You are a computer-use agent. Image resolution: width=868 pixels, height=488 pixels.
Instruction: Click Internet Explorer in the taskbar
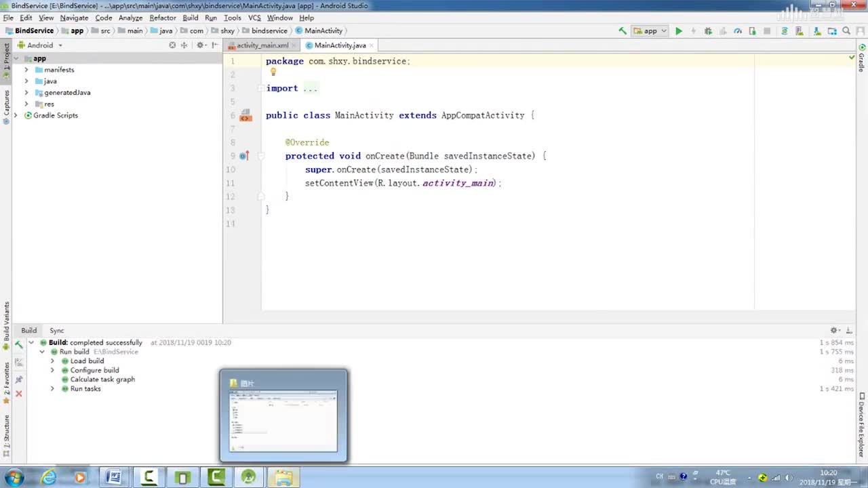click(x=49, y=478)
